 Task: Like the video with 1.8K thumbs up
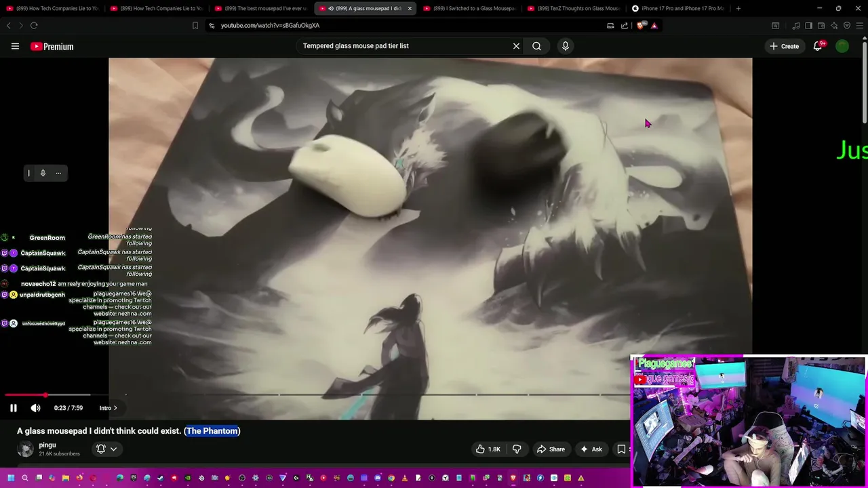pyautogui.click(x=488, y=449)
